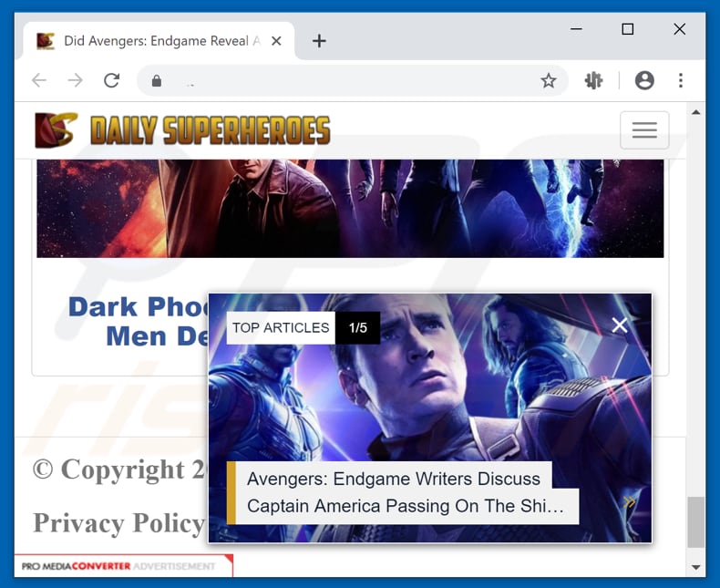
Task: Go to next article with double chevron
Action: click(630, 502)
